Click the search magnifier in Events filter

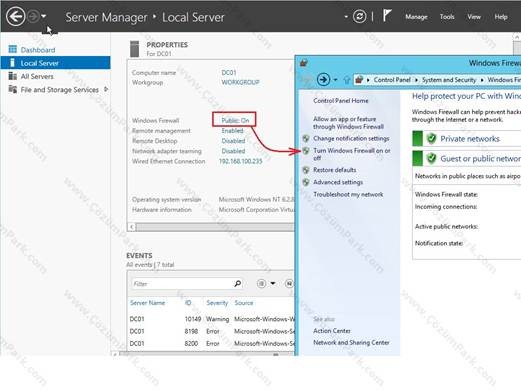coord(238,283)
